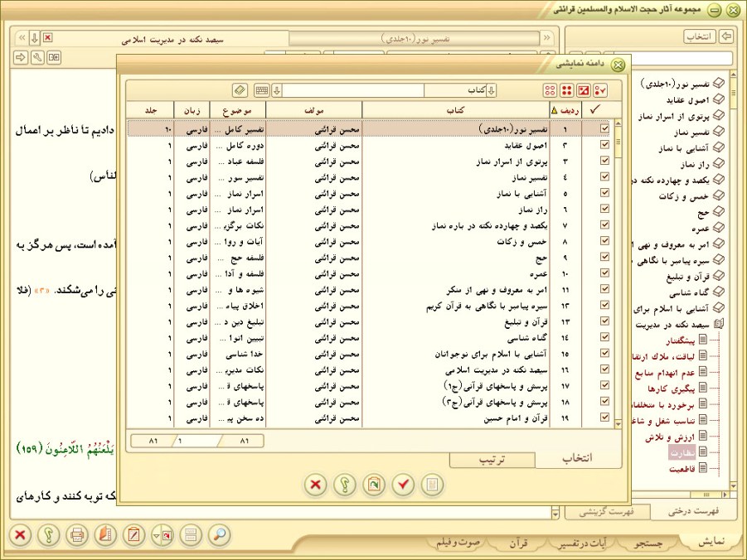Viewport: 747px width, 560px height.
Task: Select the ترتیب tab in the dialog
Action: click(492, 460)
